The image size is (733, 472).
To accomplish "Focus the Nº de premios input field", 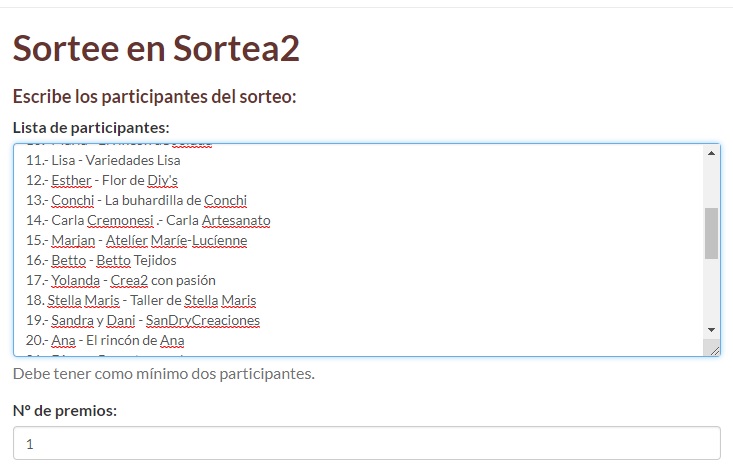I will [x=366, y=443].
